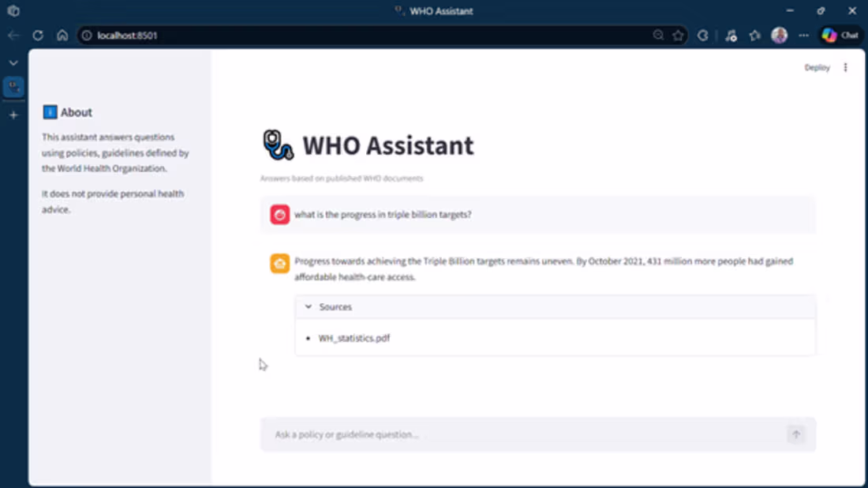Click the orange assistant avatar icon

279,263
